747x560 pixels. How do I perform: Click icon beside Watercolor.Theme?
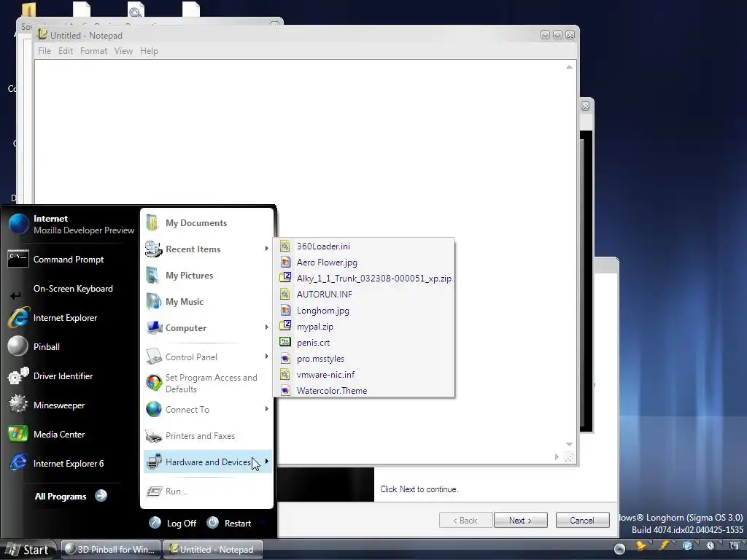285,391
